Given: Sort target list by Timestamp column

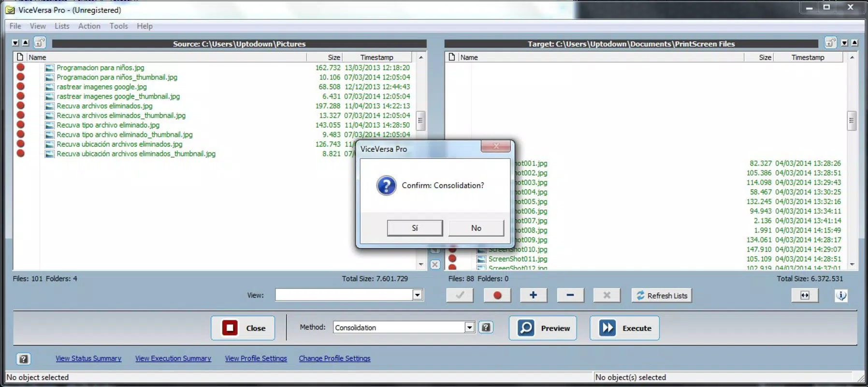Looking at the screenshot, I should coord(808,57).
